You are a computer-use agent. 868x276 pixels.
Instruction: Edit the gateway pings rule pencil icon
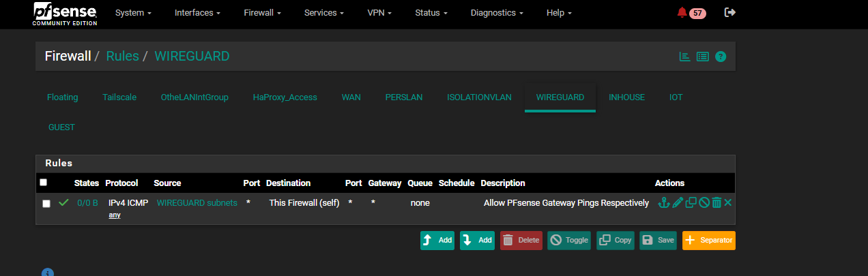click(x=677, y=202)
